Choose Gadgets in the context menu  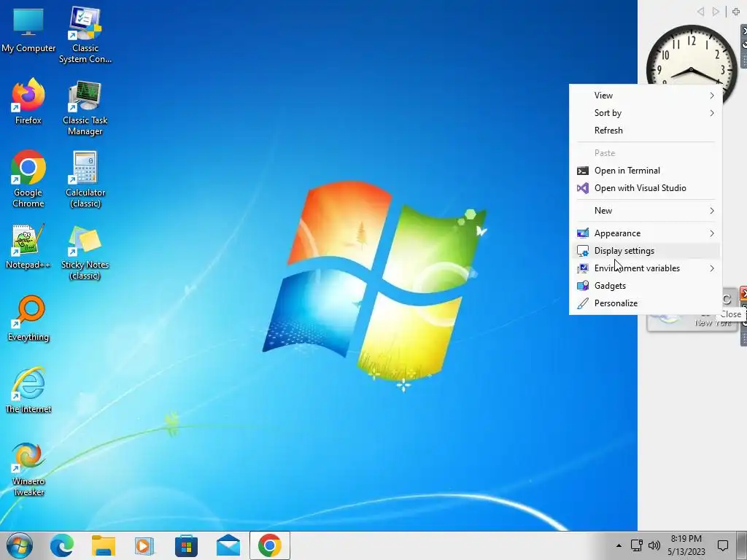(646, 286)
